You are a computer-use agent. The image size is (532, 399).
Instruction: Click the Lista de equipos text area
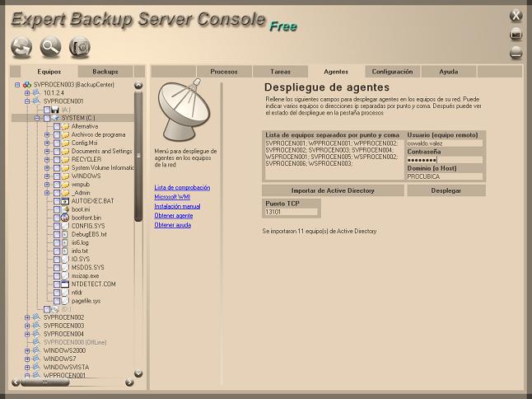point(334,160)
